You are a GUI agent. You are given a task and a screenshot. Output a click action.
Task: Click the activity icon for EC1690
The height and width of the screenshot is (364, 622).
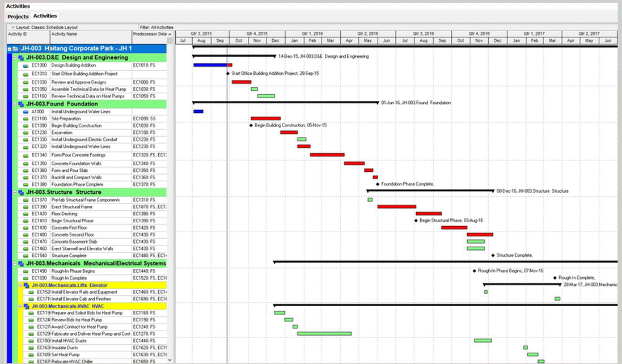click(x=26, y=278)
